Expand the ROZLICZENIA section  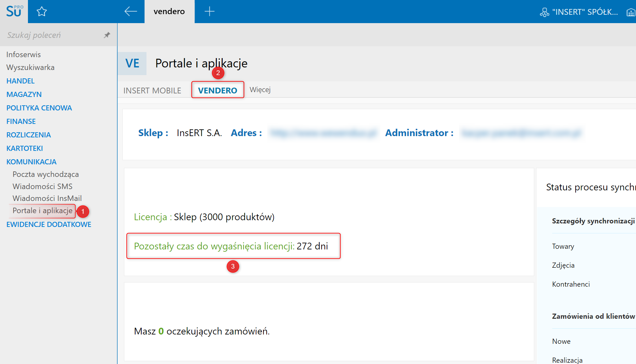[29, 135]
